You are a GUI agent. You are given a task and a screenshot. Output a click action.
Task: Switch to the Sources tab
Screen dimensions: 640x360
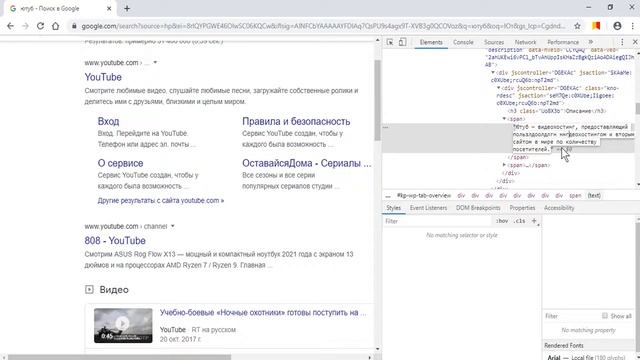click(494, 42)
